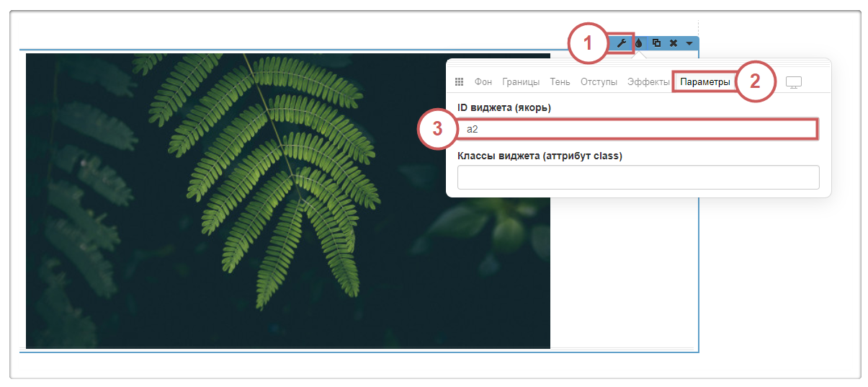Open widget settings with the wrench icon
This screenshot has height=387, width=868.
pyautogui.click(x=621, y=43)
